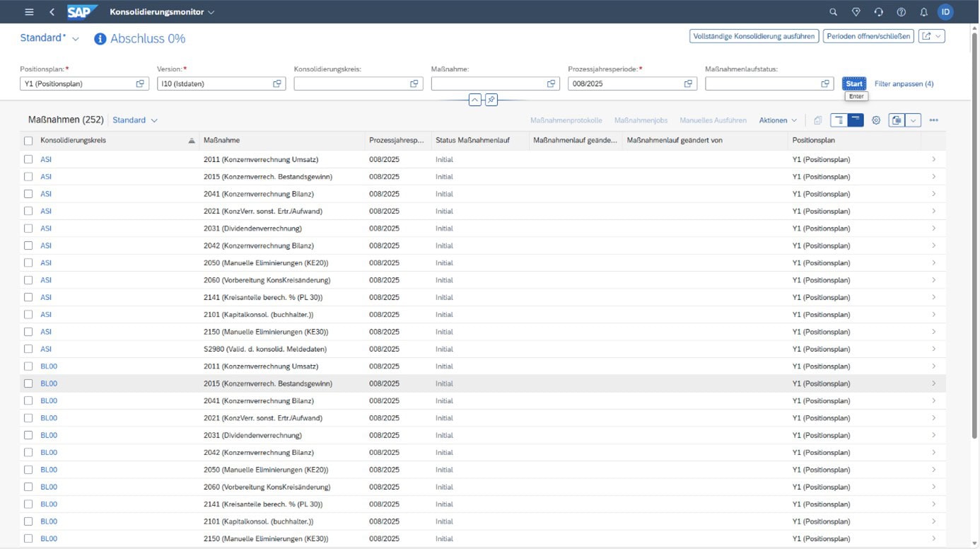Image resolution: width=980 pixels, height=549 pixels.
Task: Select checkbox for BL00 2015 Bestandsgewinn row
Action: click(28, 383)
